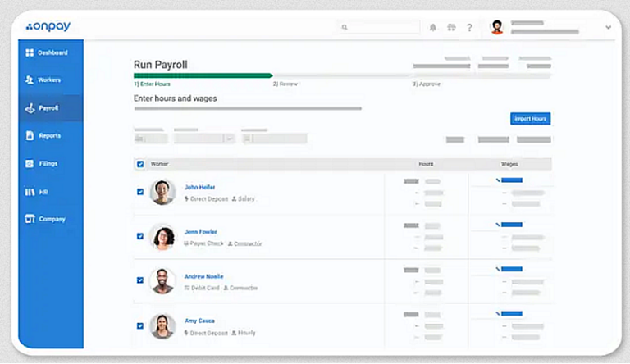Click the Workers people icon
630x364 pixels.
pos(30,80)
